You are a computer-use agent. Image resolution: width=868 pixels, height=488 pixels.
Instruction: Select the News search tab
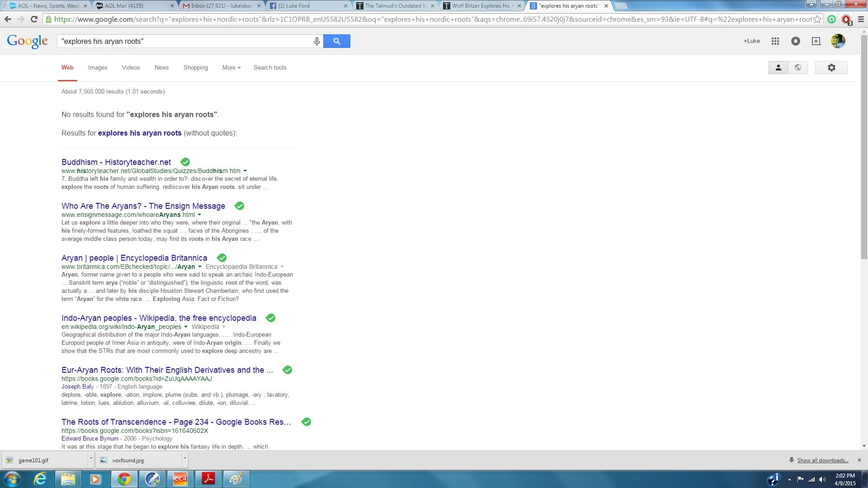(161, 67)
